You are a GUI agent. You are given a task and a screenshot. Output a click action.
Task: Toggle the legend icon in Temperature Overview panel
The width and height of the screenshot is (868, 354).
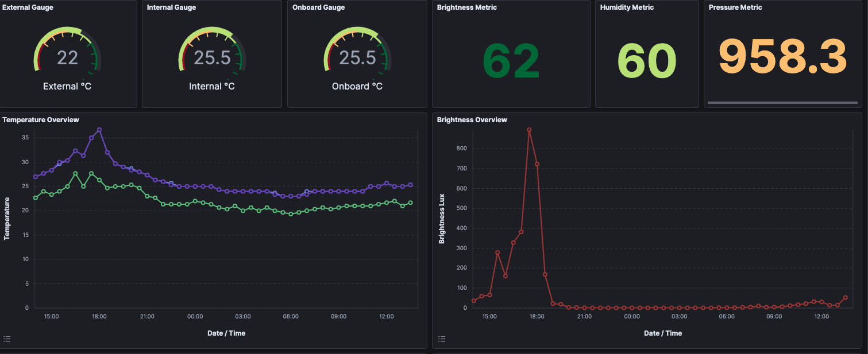tap(6, 339)
